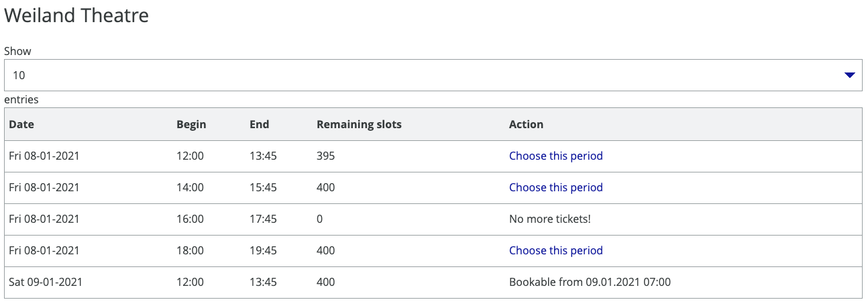
Task: Click the Bookable from 09.01.2021 07:00 text
Action: click(x=590, y=282)
